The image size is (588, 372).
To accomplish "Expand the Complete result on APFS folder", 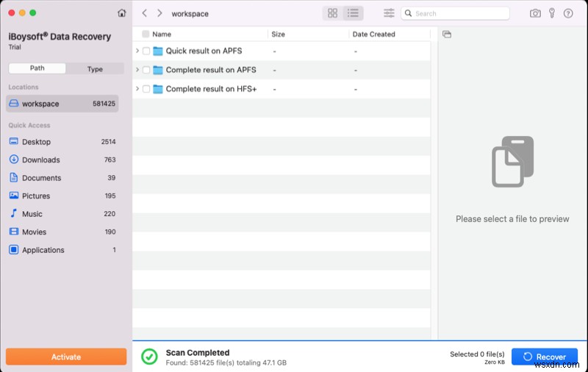I will click(x=137, y=71).
